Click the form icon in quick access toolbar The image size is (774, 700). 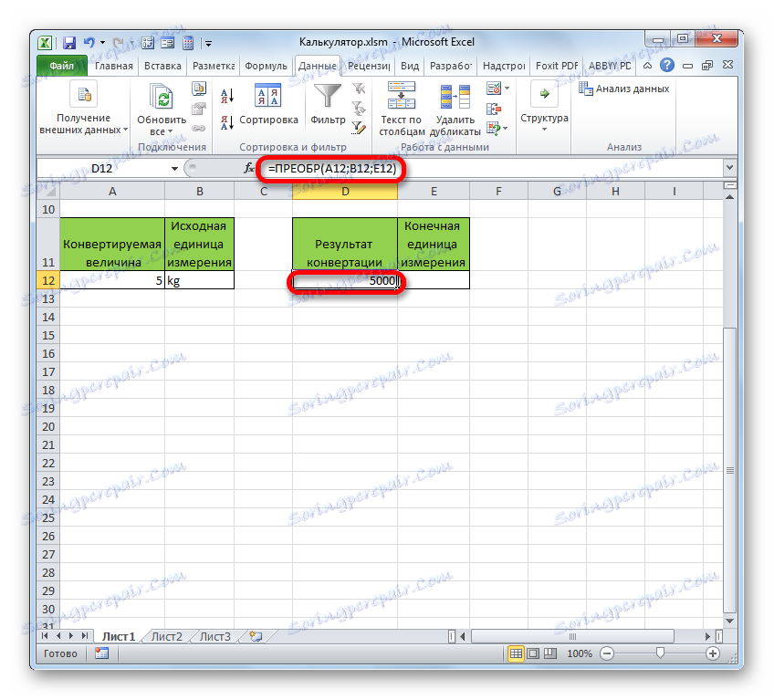pyautogui.click(x=168, y=43)
